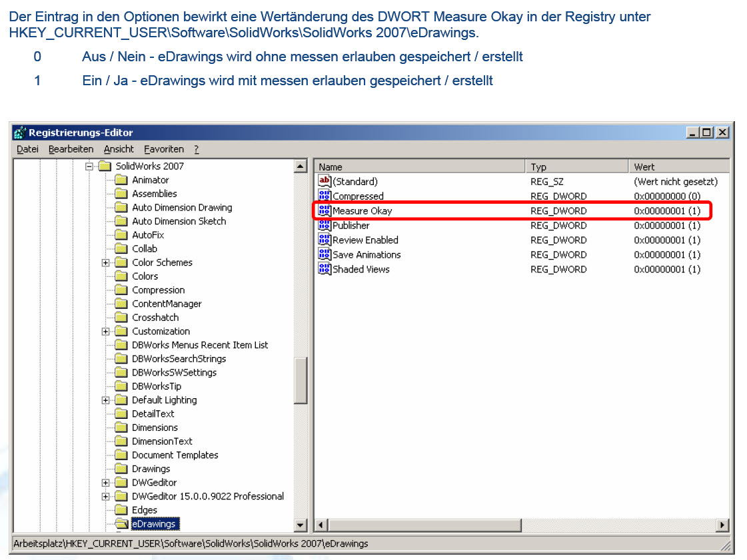
Task: Click the Auto Dimension Drawing folder icon
Action: pyautogui.click(x=121, y=208)
